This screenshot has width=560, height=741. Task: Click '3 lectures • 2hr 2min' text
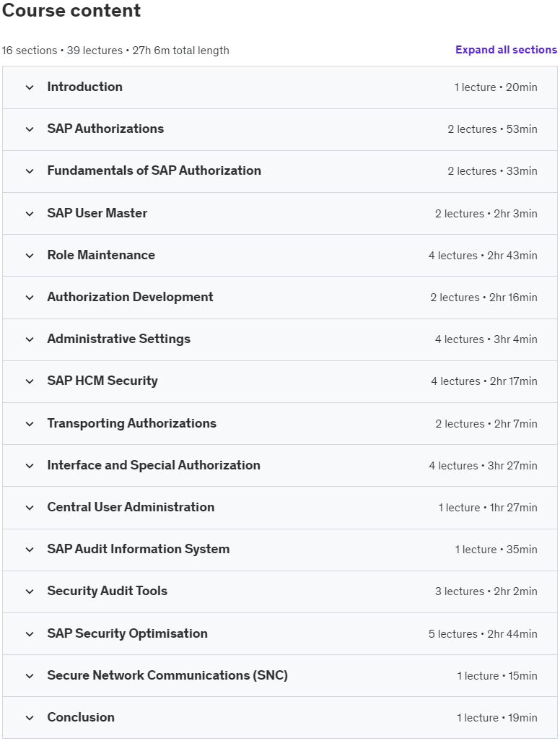486,591
